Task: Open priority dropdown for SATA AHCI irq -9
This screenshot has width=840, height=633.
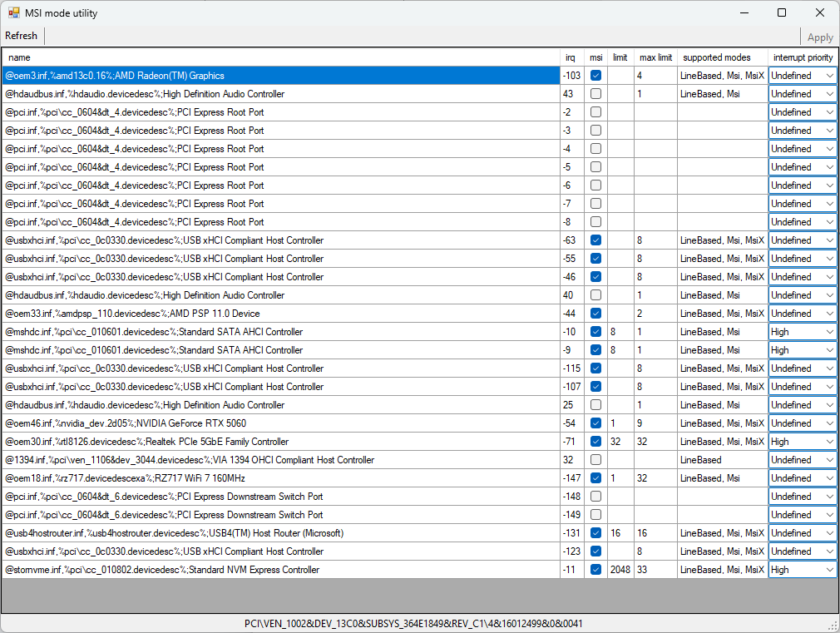Action: (803, 350)
